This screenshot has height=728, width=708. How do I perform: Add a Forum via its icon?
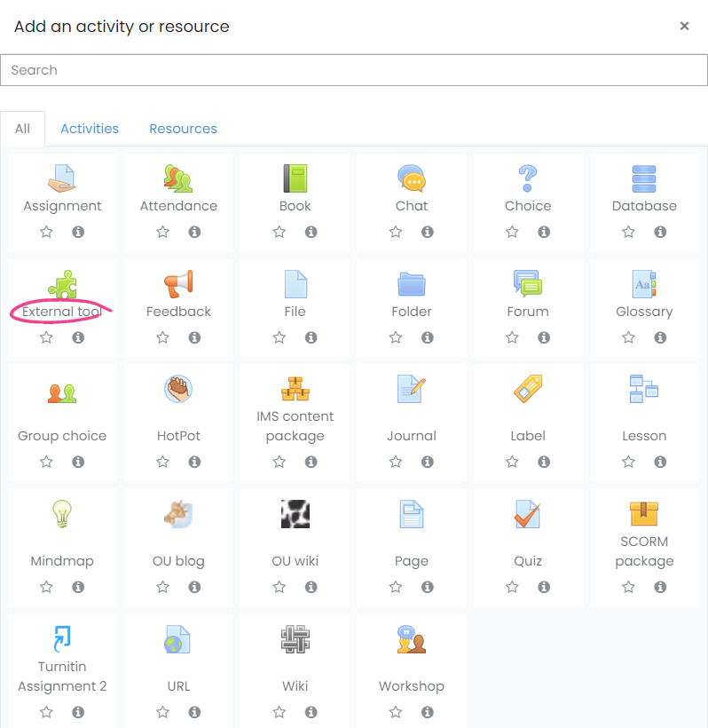(x=528, y=284)
